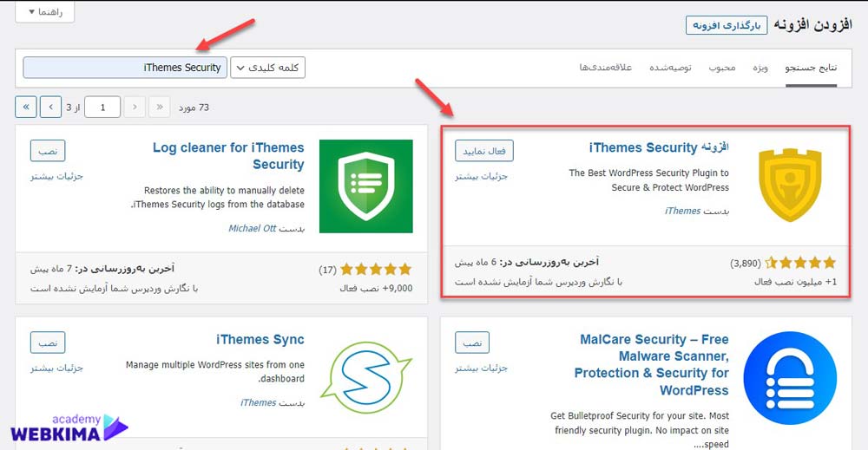Click the بارگذاری افزونه upload plugin button
868x450 pixels.
click(727, 25)
